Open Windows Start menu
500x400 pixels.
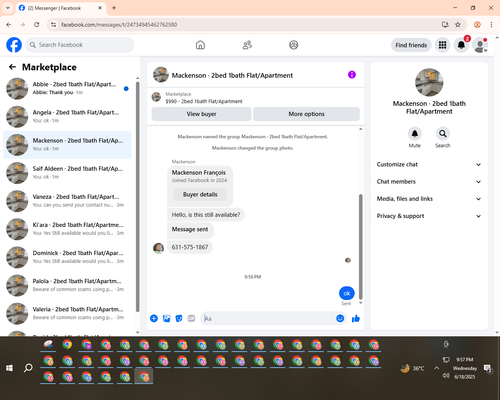tap(9, 368)
